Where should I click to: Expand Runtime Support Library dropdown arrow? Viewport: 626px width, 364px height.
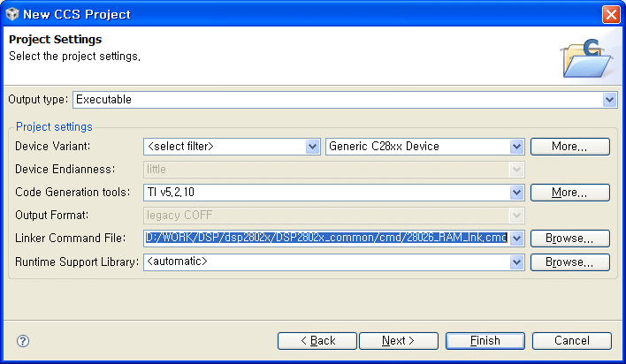[516, 262]
